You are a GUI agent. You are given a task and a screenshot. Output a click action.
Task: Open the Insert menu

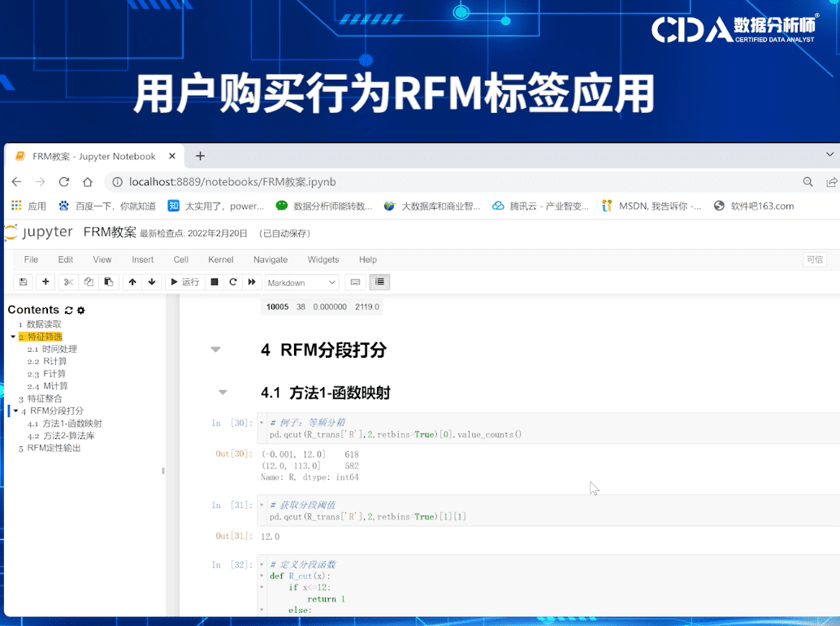[x=142, y=259]
